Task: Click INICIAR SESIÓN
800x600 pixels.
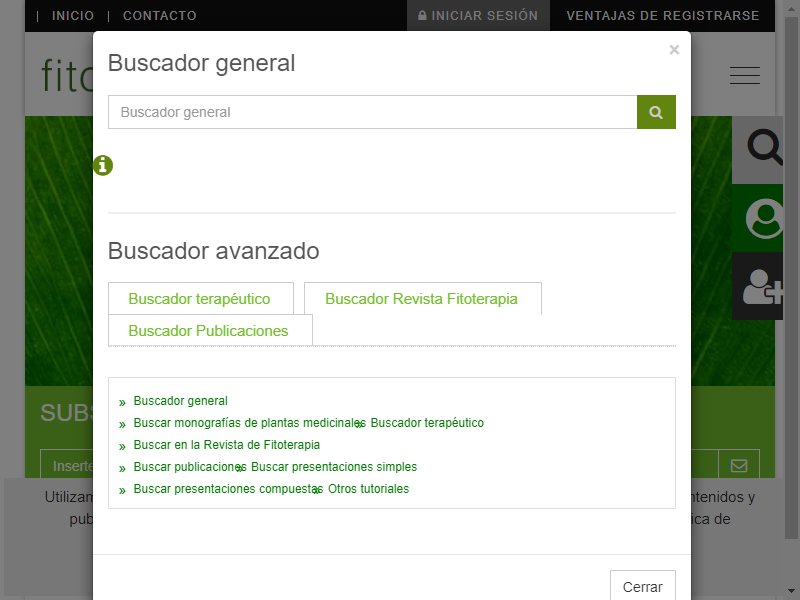Action: click(x=478, y=16)
